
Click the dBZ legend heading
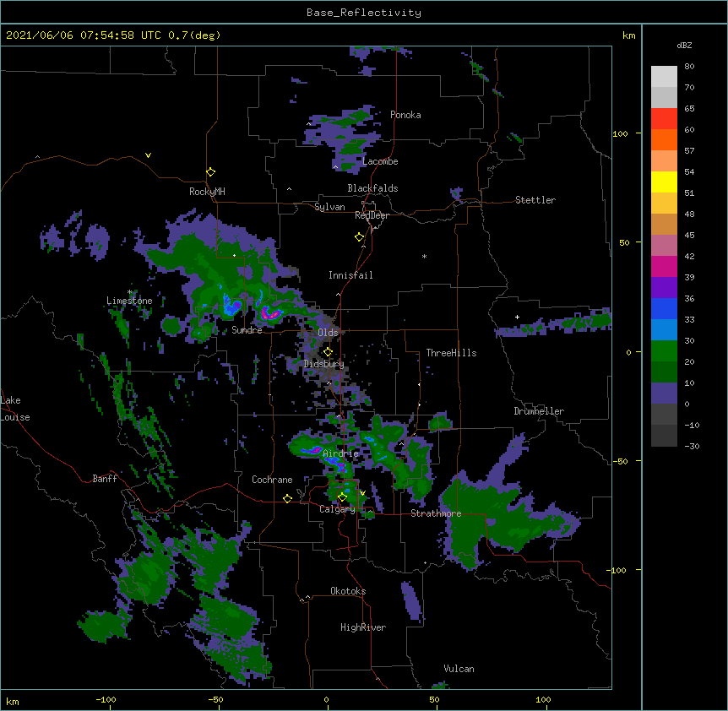(x=684, y=45)
